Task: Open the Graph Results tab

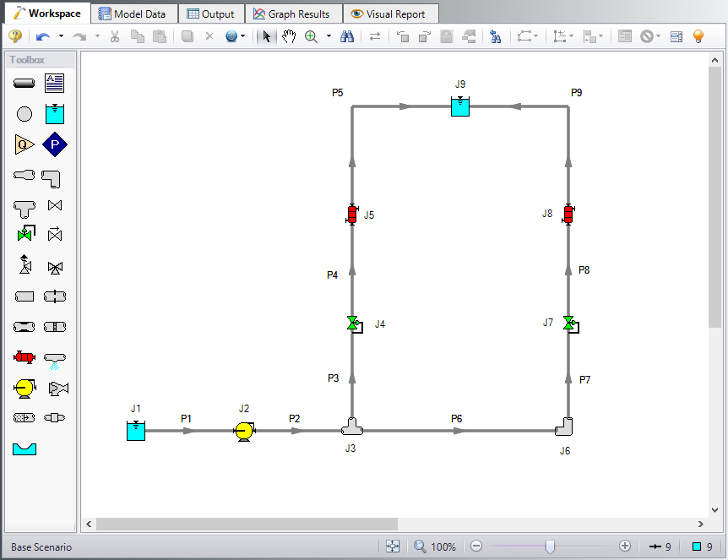Action: click(x=292, y=14)
